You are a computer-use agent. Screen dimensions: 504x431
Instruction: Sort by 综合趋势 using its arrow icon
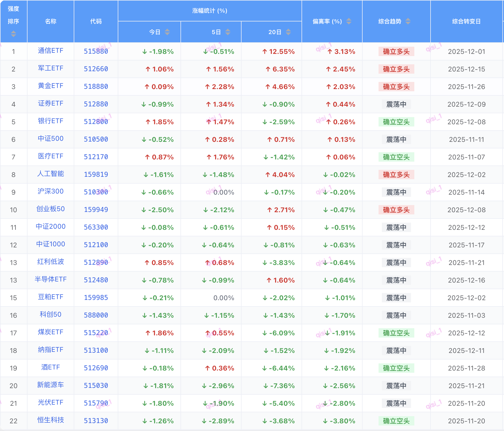(408, 21)
